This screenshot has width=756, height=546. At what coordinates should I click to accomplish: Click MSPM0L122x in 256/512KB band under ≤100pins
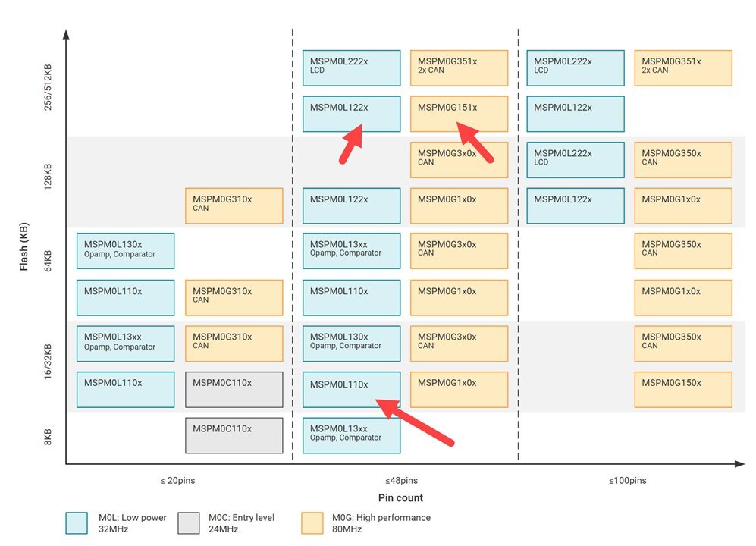tap(576, 114)
